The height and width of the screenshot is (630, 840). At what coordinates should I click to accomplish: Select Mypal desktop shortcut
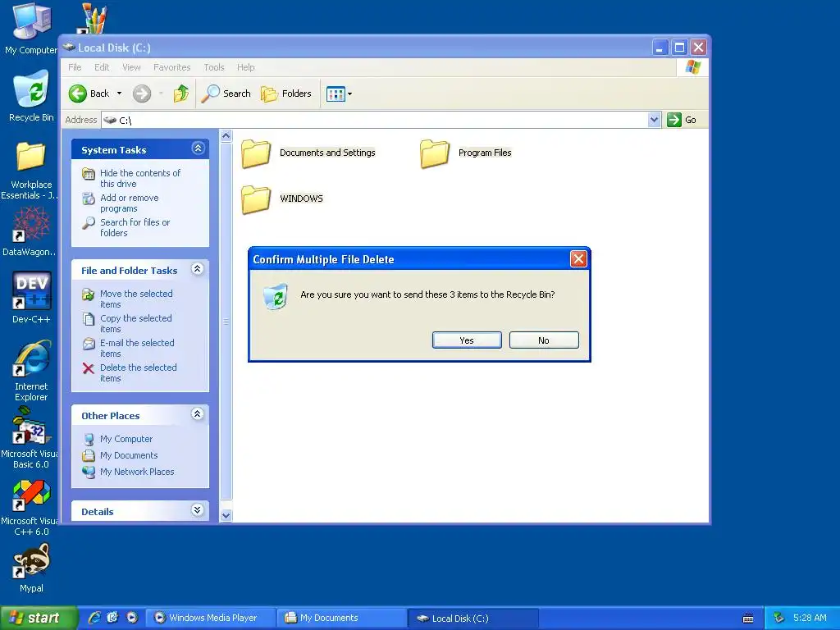coord(32,560)
